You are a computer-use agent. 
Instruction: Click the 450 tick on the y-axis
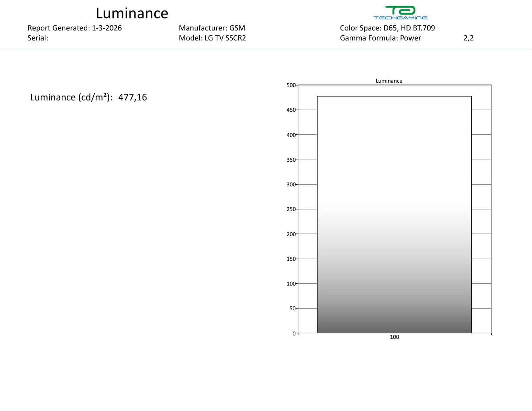(291, 110)
